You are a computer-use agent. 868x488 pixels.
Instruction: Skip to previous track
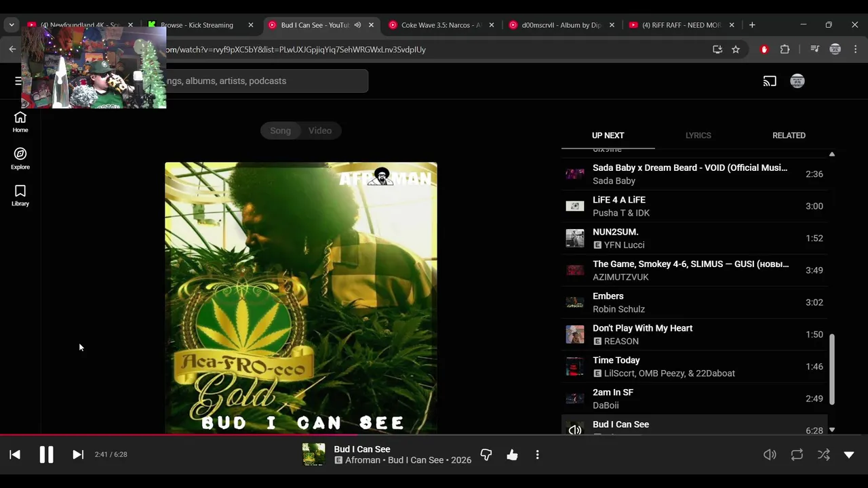click(15, 455)
